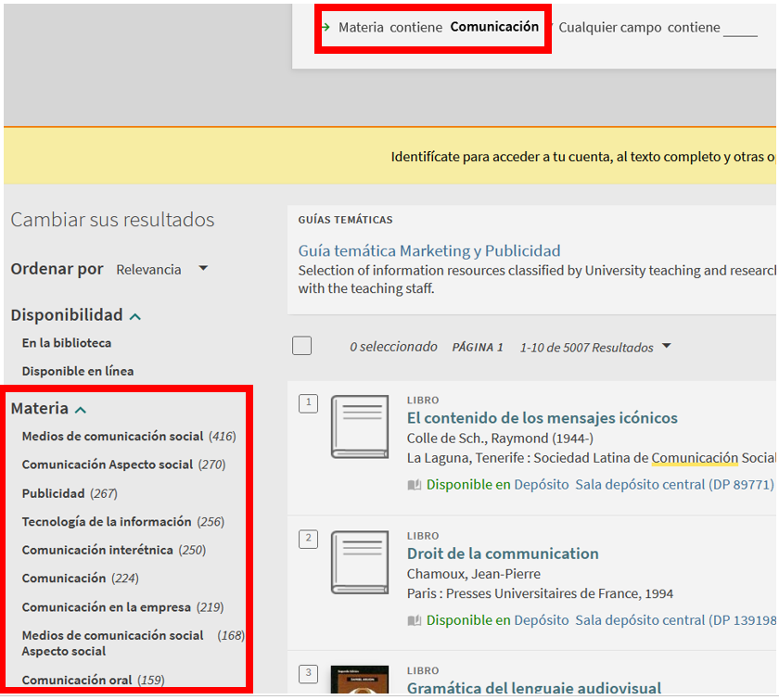Open Guía temática Marketing y Publicidad link
Viewport: 779px width, 700px height.
429,251
